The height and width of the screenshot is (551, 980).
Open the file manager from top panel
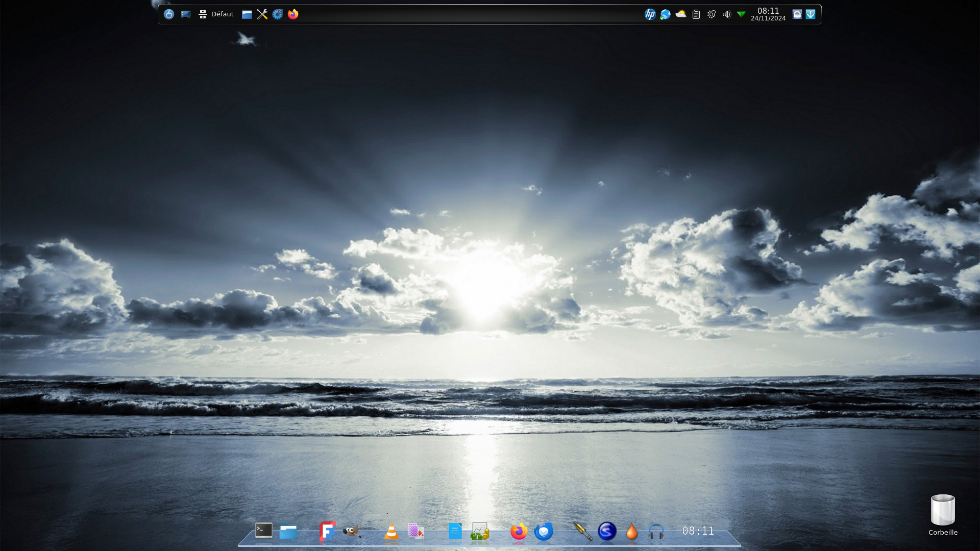tap(247, 14)
